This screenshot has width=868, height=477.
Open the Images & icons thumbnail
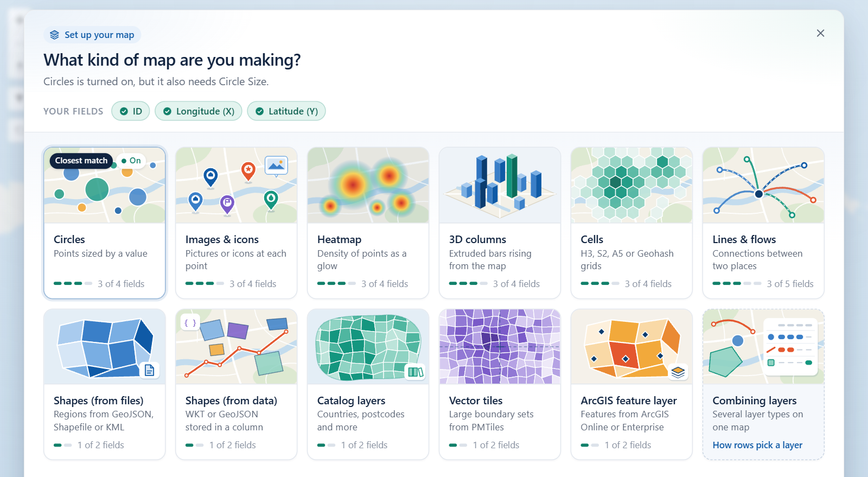tap(237, 185)
